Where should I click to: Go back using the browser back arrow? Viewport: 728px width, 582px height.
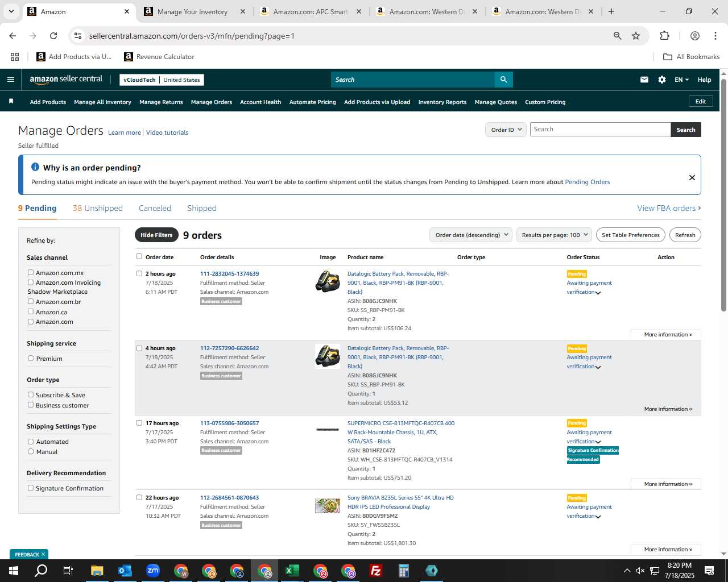(x=13, y=36)
